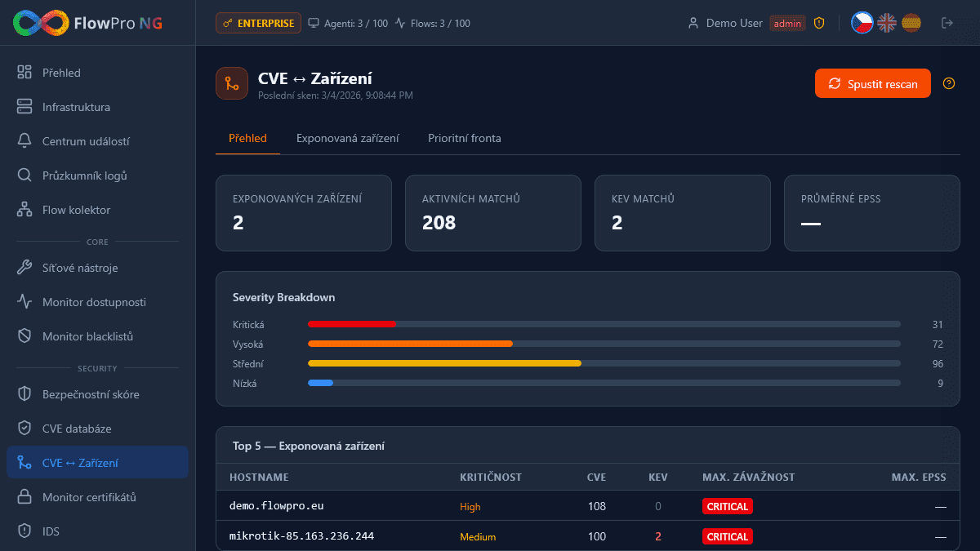Click the Nízká blue severity bar
Image resolution: width=980 pixels, height=551 pixels.
tap(320, 383)
